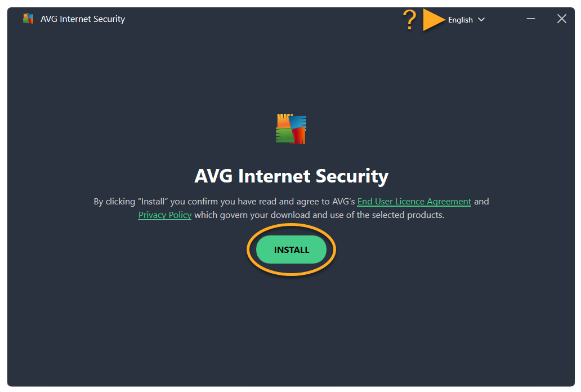Screen dimensions: 581x392
Task: Select the English language label
Action: tap(460, 20)
